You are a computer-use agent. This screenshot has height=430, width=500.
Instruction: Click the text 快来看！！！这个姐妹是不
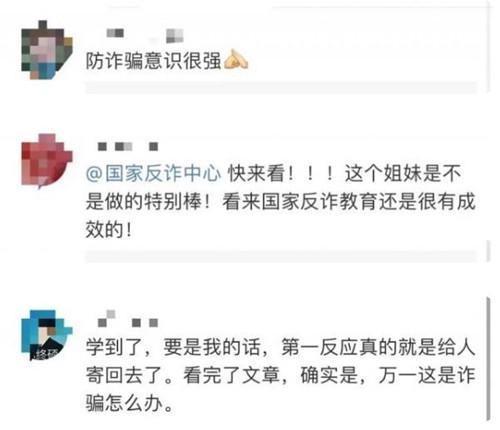tap(345, 173)
